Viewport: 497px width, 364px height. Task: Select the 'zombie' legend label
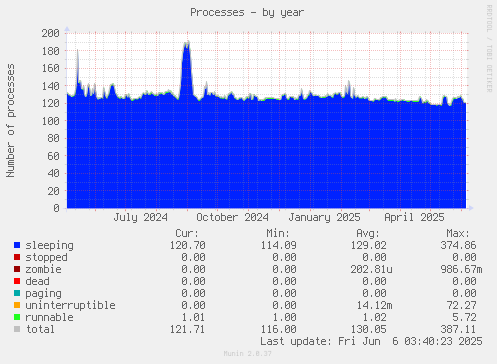point(43,269)
